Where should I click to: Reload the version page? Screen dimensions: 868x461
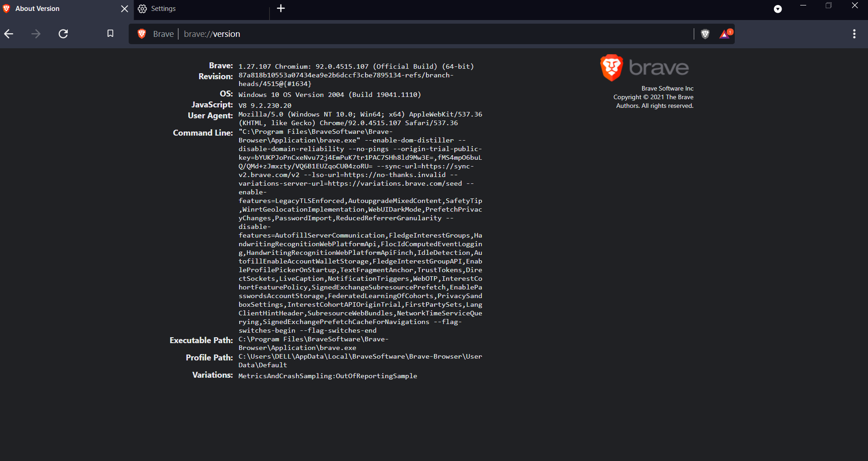click(x=63, y=34)
